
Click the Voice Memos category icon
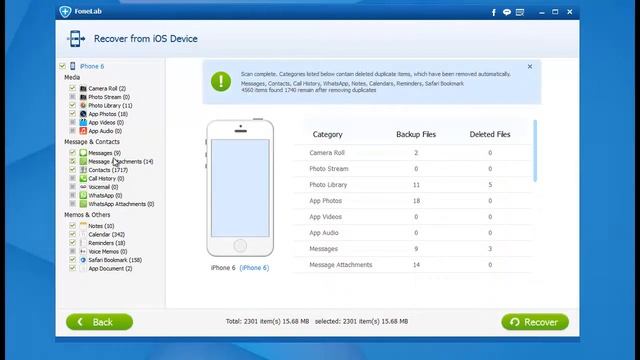click(83, 251)
